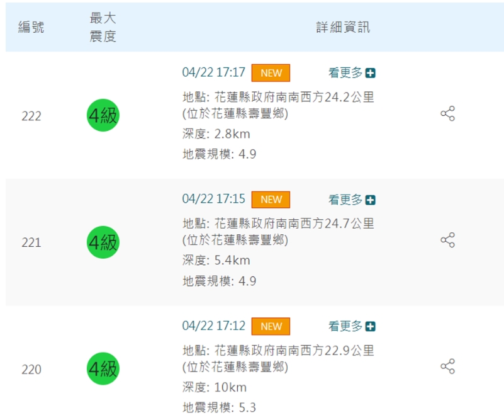
Task: Open the 04/22 17:12 earthquake report
Action: (213, 326)
